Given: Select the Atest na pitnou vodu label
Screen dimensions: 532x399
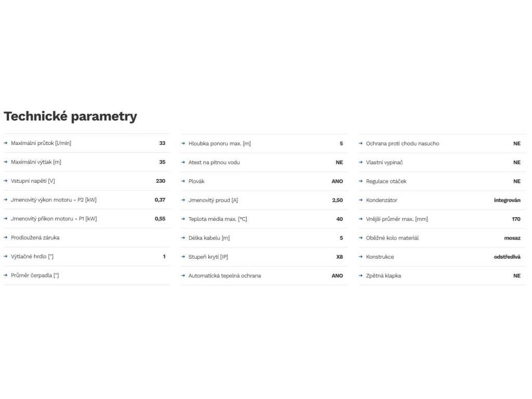Looking at the screenshot, I should coord(214,162).
